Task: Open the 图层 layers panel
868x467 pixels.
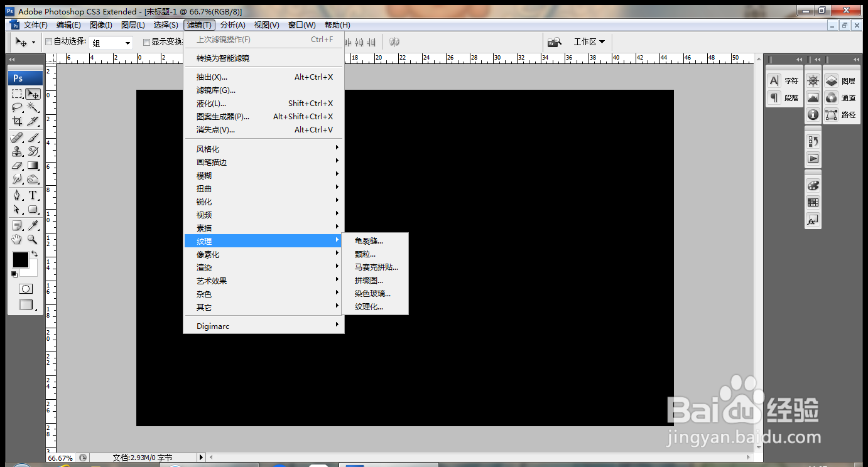Action: pyautogui.click(x=842, y=81)
